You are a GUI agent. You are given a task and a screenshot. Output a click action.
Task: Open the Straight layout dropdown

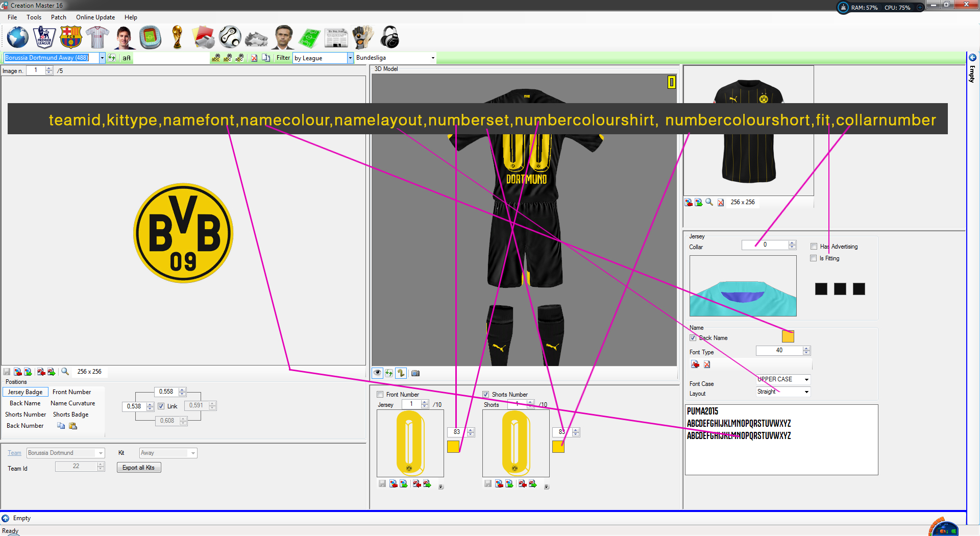[x=806, y=392]
